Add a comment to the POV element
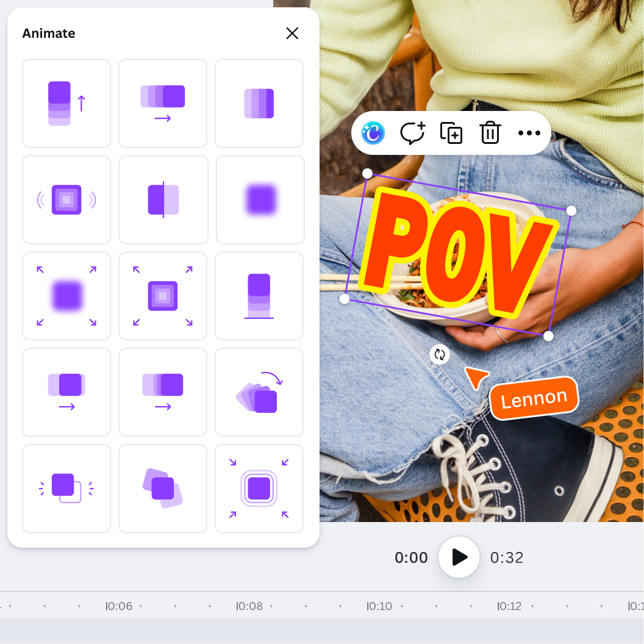The width and height of the screenshot is (644, 644). [412, 133]
